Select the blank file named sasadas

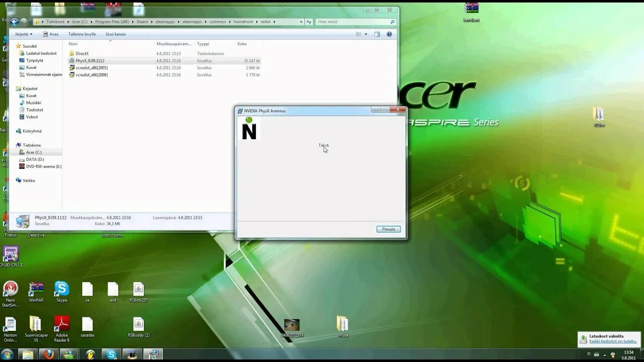tap(88, 327)
